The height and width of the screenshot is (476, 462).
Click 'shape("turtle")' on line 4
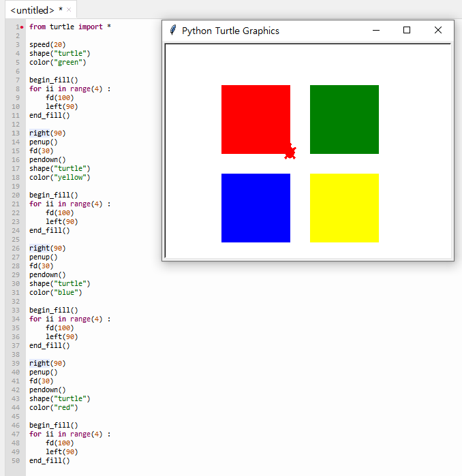pos(60,53)
